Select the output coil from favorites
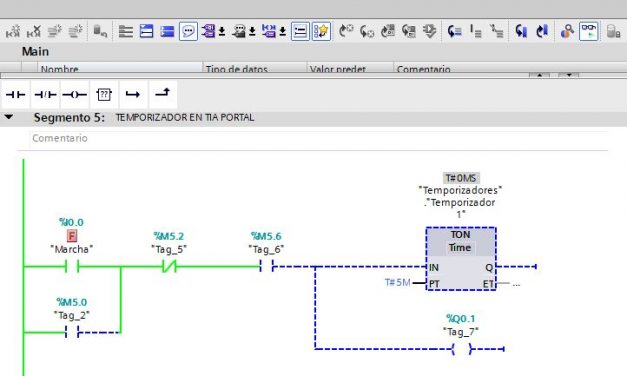Screen dimensions: 627x376 (75, 94)
